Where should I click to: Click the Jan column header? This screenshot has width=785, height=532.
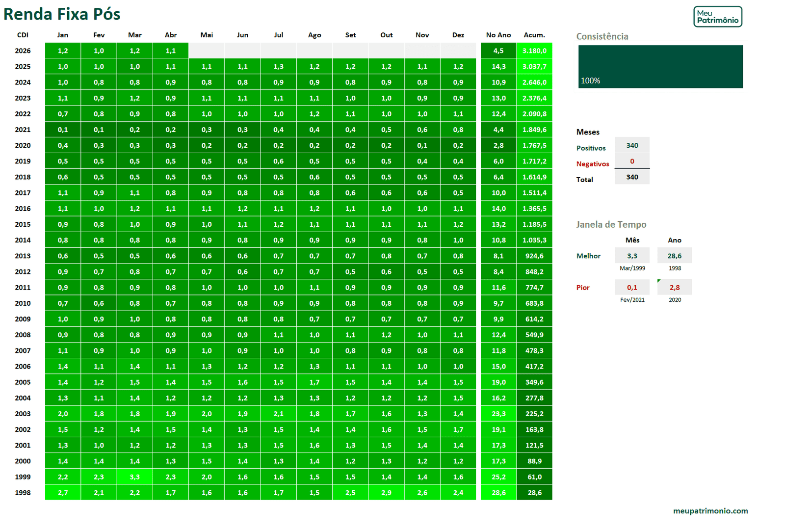point(63,35)
